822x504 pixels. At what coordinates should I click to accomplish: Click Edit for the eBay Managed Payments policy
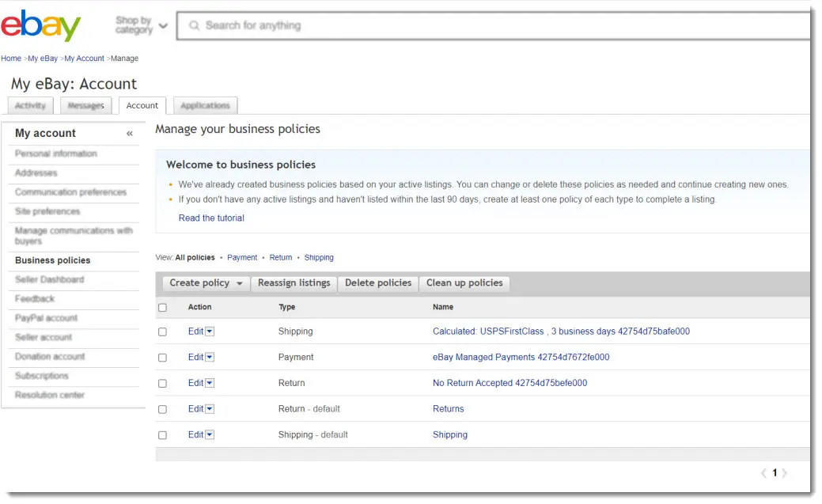195,357
